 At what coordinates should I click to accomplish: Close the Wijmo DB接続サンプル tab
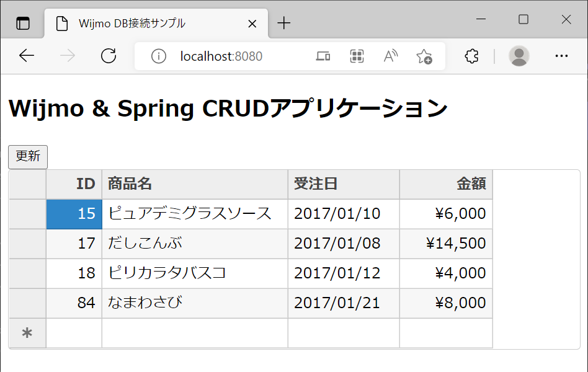[x=252, y=24]
